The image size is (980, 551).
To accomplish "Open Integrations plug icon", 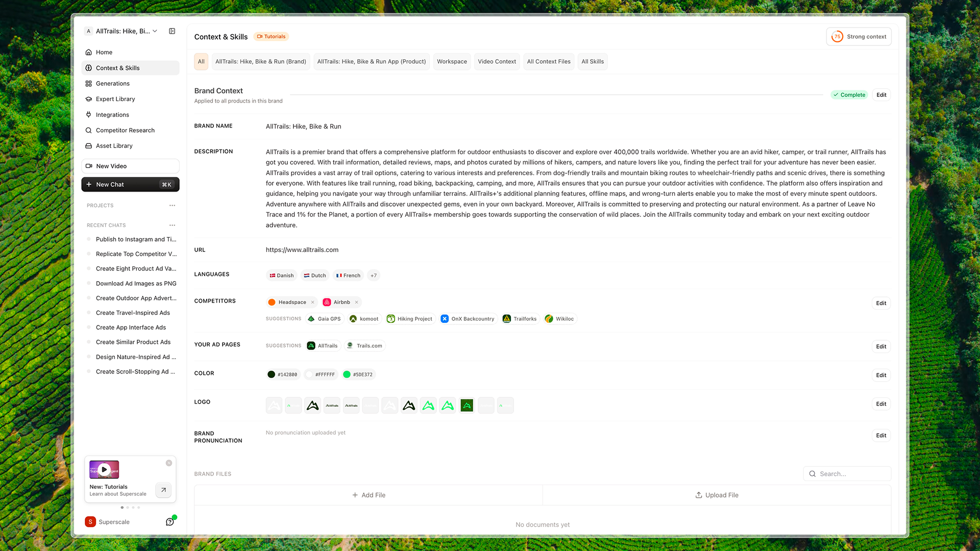I will [89, 115].
